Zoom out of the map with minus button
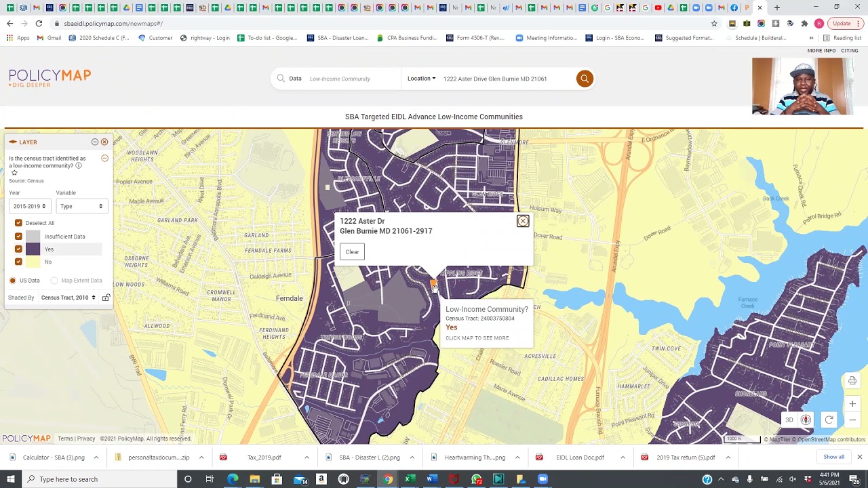Screen dimensions: 868x488 [852, 420]
